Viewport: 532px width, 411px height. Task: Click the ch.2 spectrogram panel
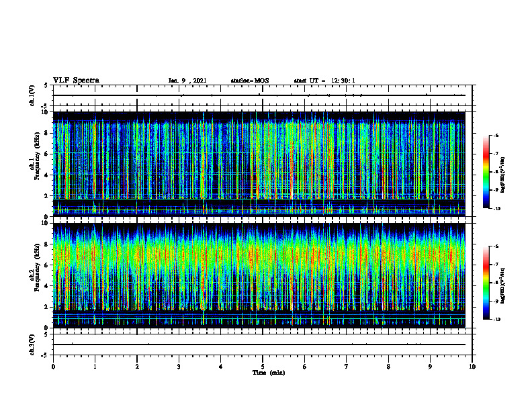pos(259,275)
